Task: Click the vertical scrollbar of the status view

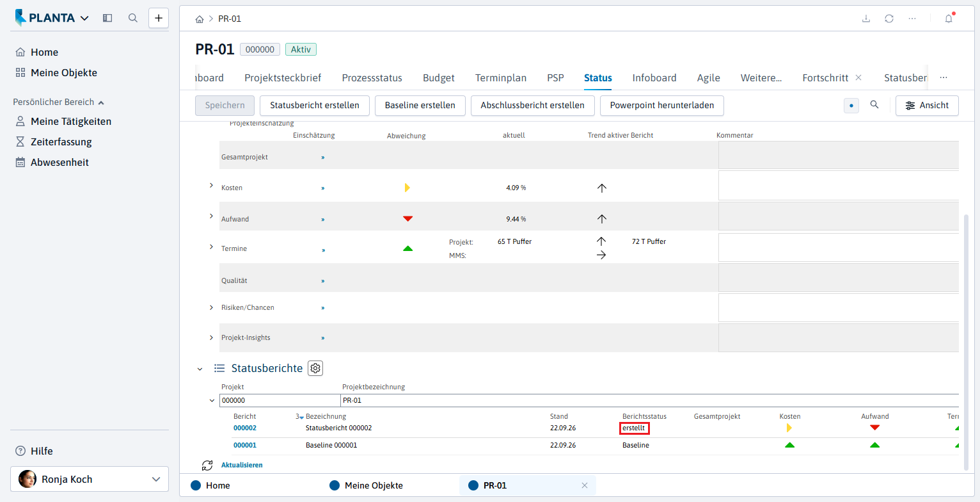Action: coord(966,341)
